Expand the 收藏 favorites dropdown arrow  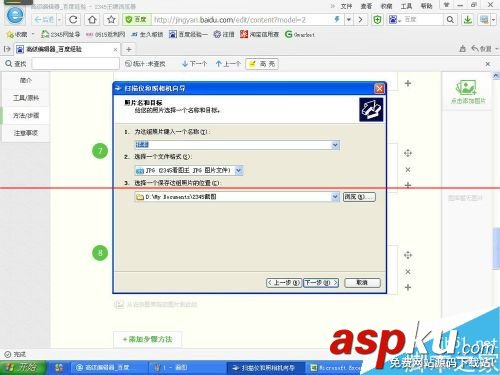tap(33, 34)
